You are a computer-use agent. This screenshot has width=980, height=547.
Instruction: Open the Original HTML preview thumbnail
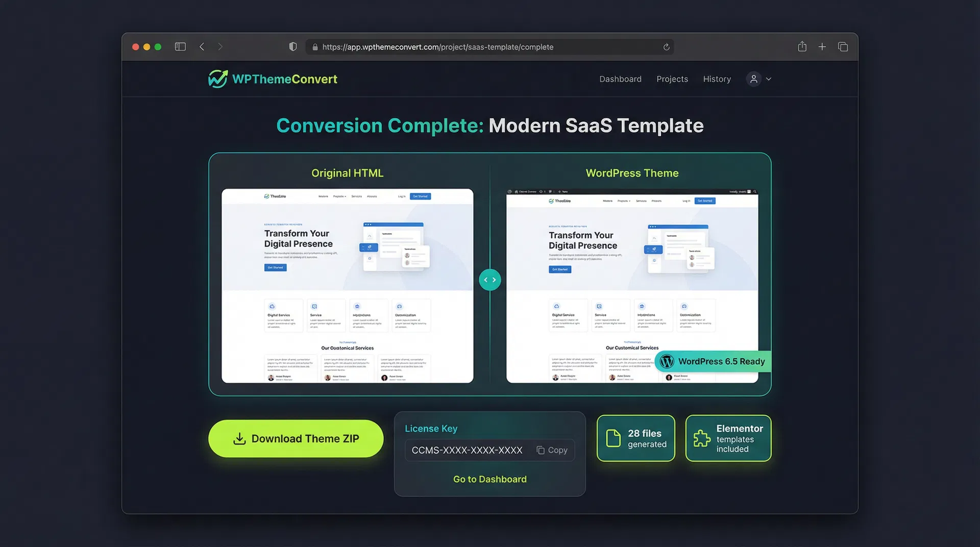click(x=347, y=286)
